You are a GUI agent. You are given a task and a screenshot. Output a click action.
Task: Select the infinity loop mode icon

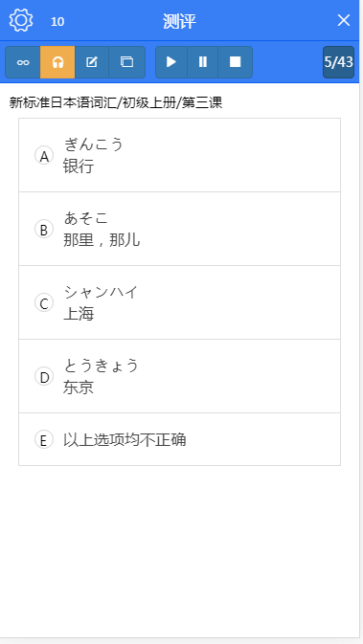pyautogui.click(x=23, y=62)
